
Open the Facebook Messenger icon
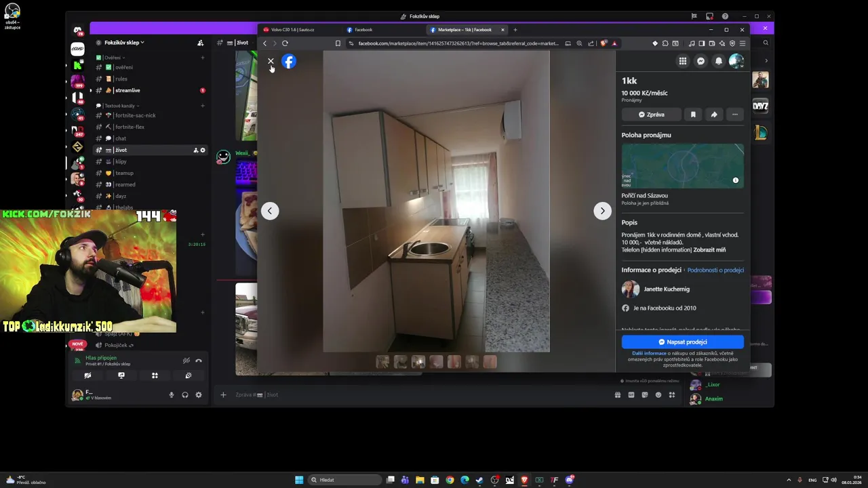701,61
